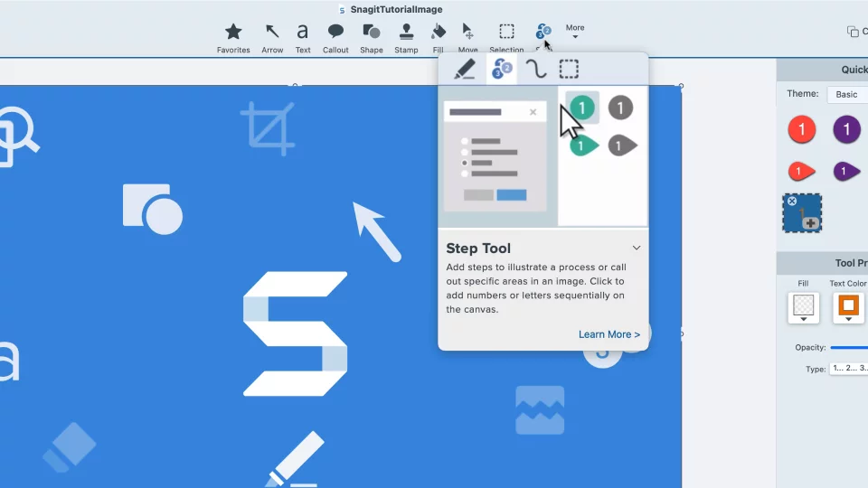Choose the dashed selection icon in popup
868x488 pixels.
(x=569, y=70)
